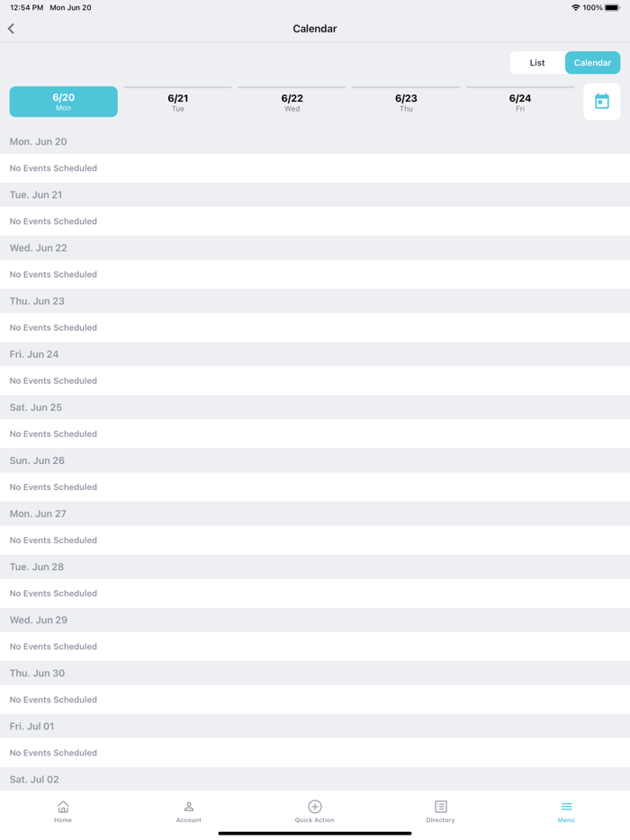Tap the Calendar page title
Screen dimensions: 630x840
click(315, 29)
